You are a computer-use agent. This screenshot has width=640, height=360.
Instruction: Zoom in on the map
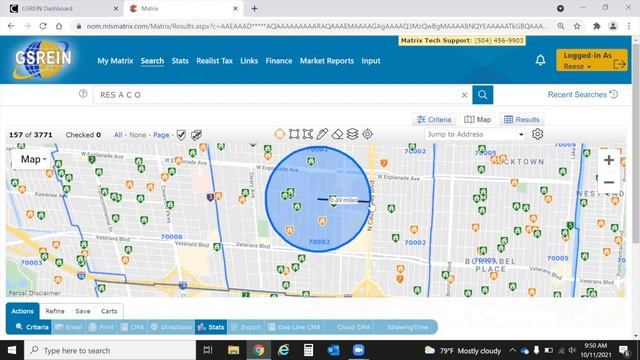click(x=609, y=160)
